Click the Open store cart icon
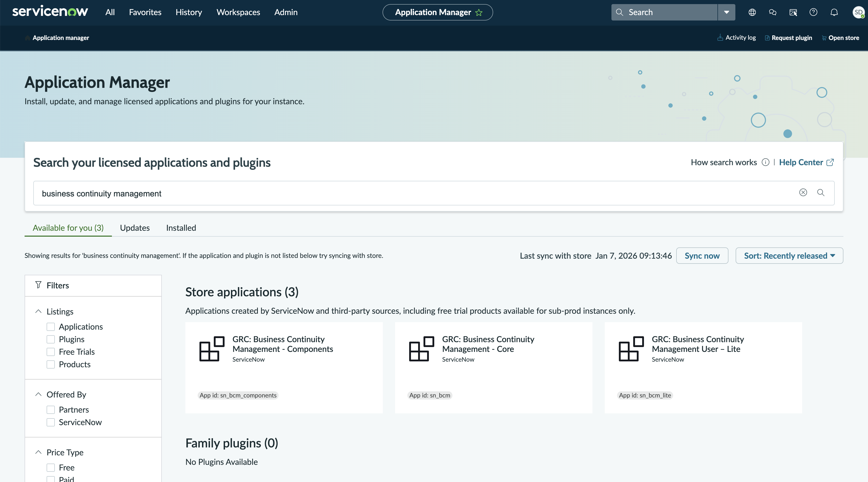 [824, 38]
